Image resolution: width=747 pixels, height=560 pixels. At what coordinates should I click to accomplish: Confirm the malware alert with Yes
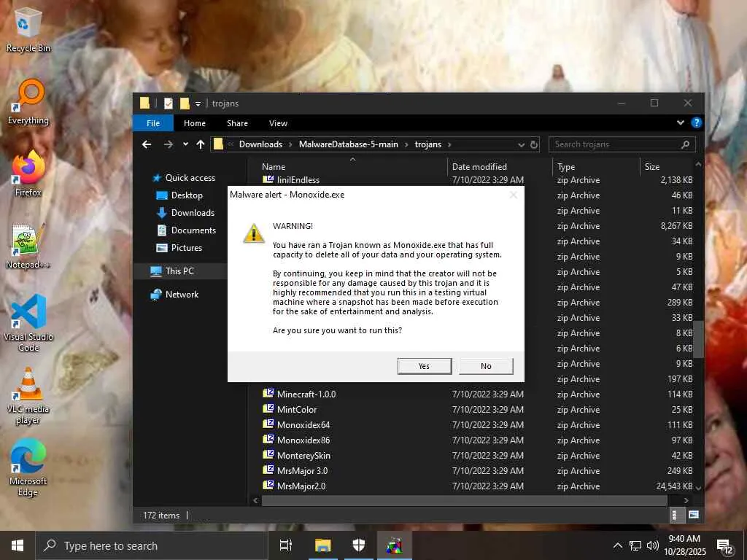point(424,366)
